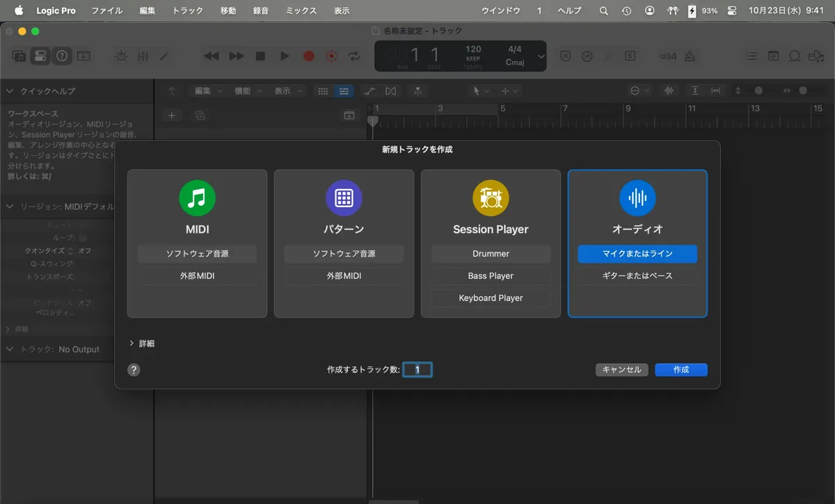
Task: Open the media Browsers icon
Action: pos(816,56)
